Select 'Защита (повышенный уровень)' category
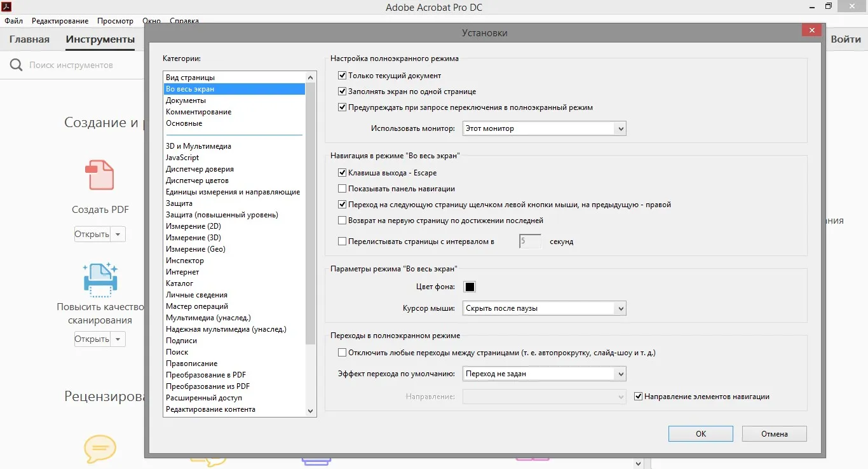 (x=234, y=215)
